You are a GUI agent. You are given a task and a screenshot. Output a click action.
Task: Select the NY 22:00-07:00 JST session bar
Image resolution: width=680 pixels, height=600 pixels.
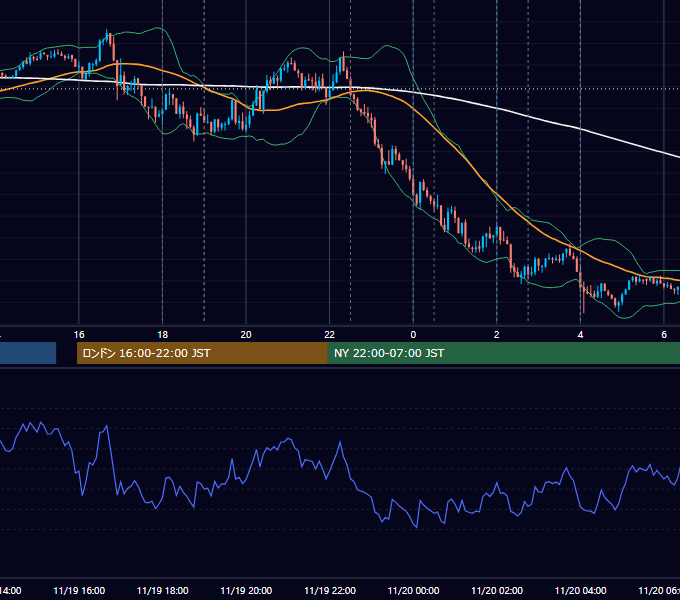[x=503, y=353]
